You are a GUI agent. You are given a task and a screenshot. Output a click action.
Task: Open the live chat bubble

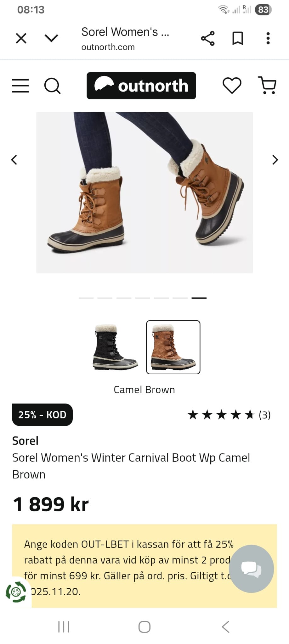click(x=251, y=569)
